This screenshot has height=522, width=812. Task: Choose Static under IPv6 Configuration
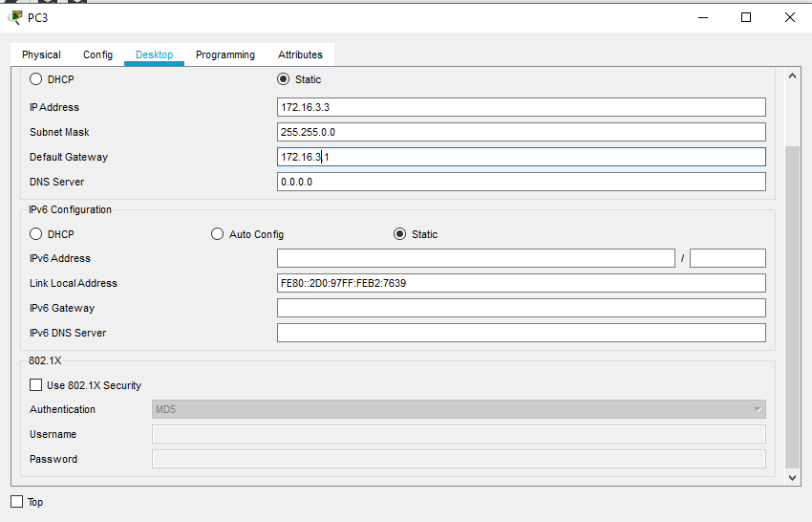(x=399, y=234)
